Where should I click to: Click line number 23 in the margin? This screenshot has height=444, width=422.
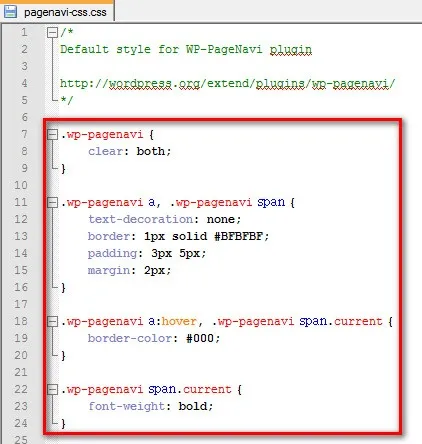tap(21, 406)
